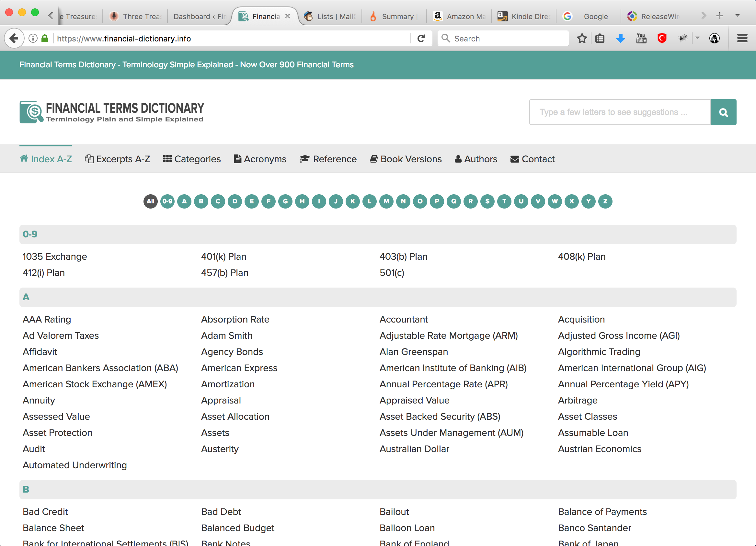Open the Asset Backed Security (ABS) term
756x546 pixels.
[x=440, y=416]
